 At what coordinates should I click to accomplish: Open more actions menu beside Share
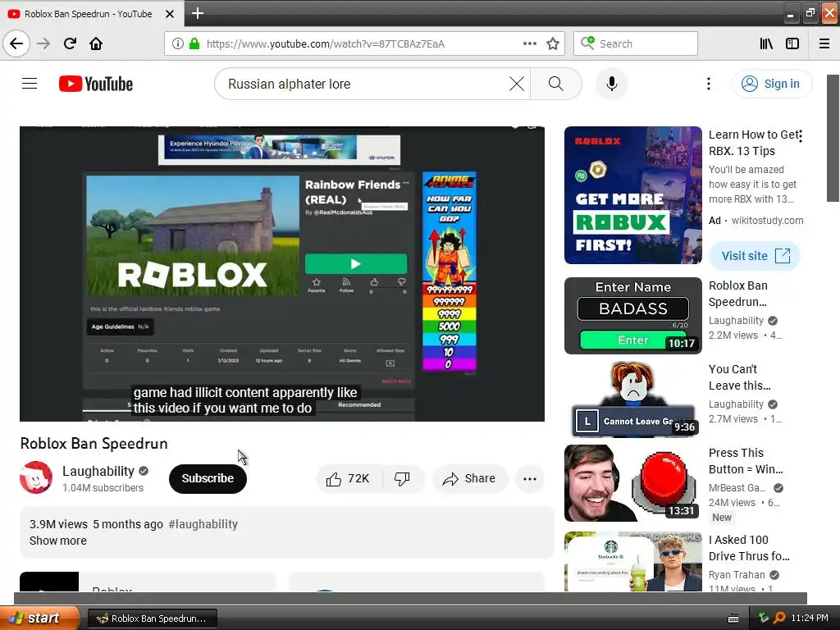pyautogui.click(x=530, y=478)
